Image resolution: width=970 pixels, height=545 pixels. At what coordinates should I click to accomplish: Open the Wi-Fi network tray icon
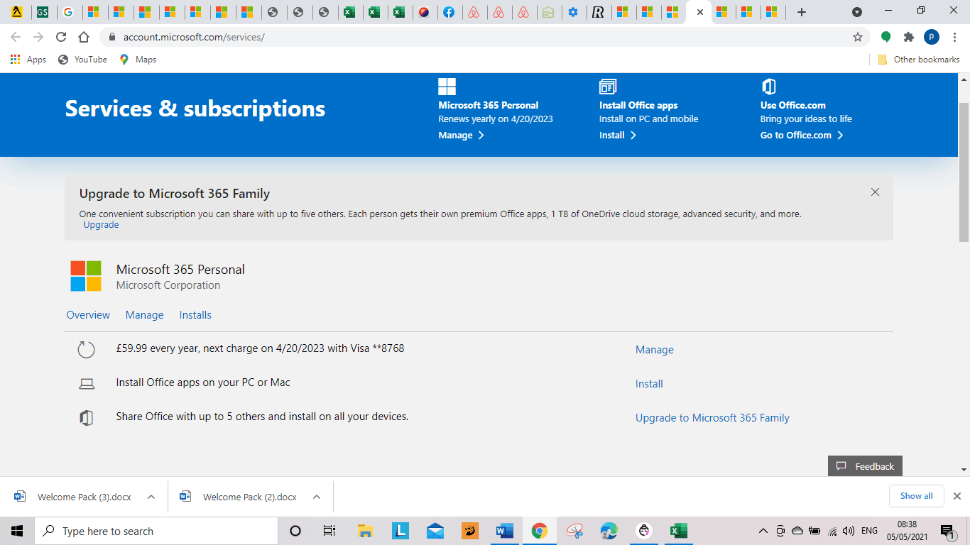(x=833, y=531)
